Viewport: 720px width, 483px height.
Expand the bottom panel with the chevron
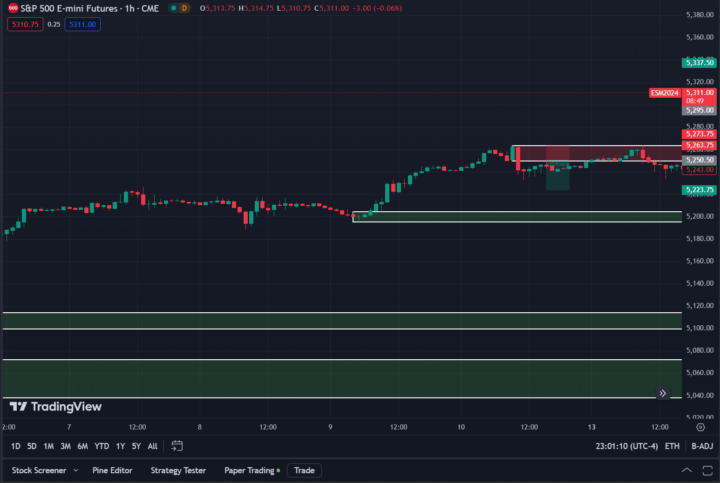(x=686, y=470)
